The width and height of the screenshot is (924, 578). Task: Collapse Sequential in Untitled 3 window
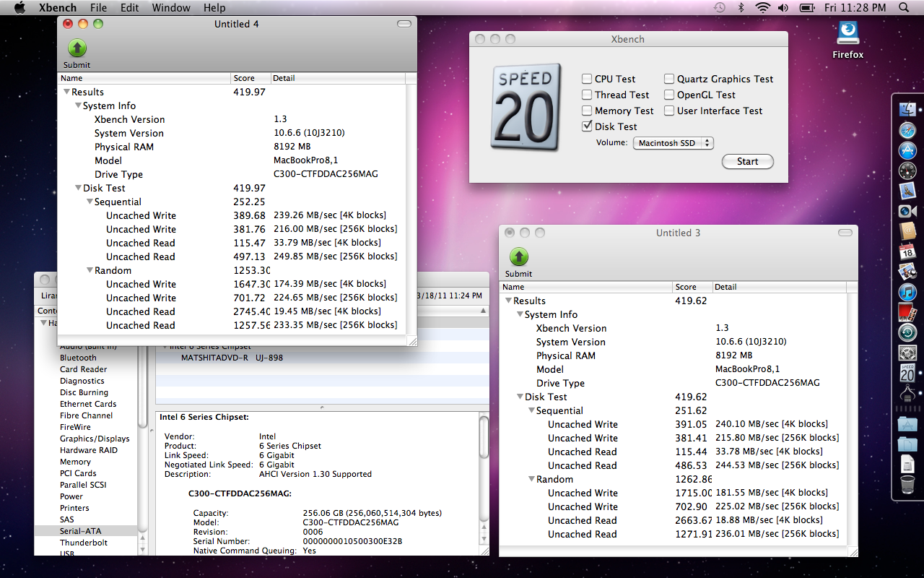coord(532,410)
